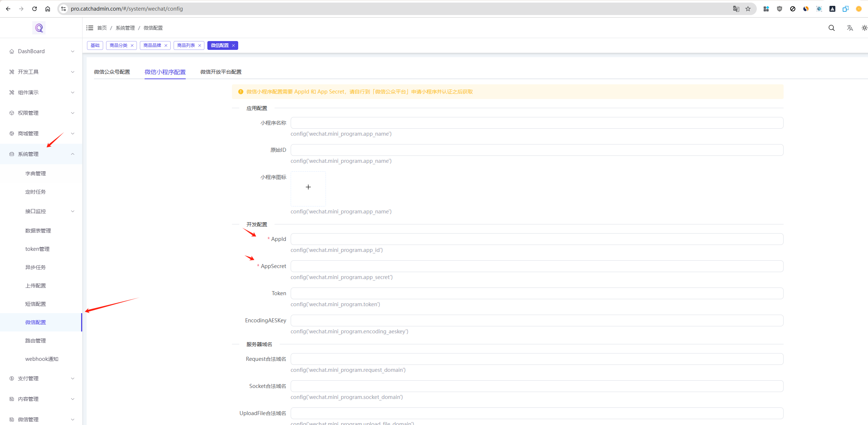Click the browser address bar URL
Screen dimensions: 868x425
[x=127, y=9]
